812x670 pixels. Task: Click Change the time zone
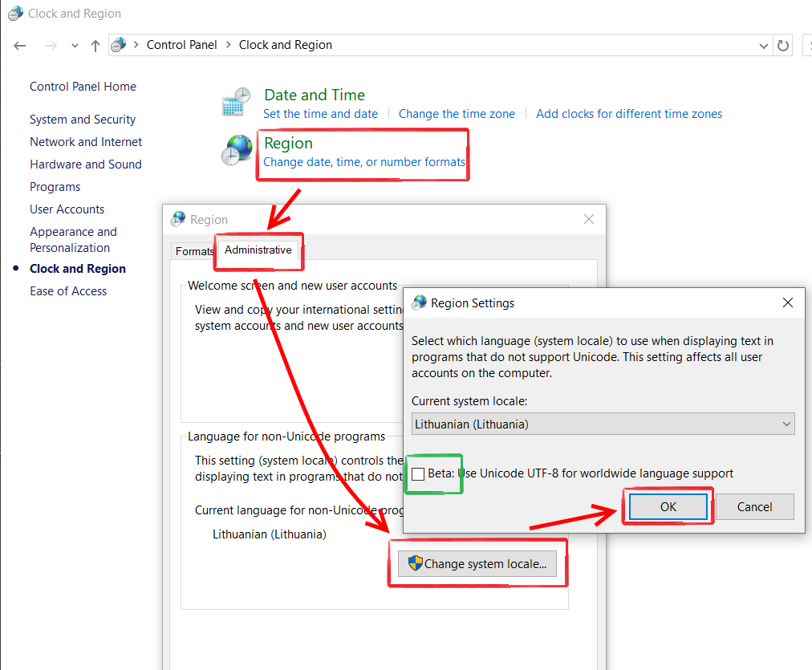tap(457, 114)
